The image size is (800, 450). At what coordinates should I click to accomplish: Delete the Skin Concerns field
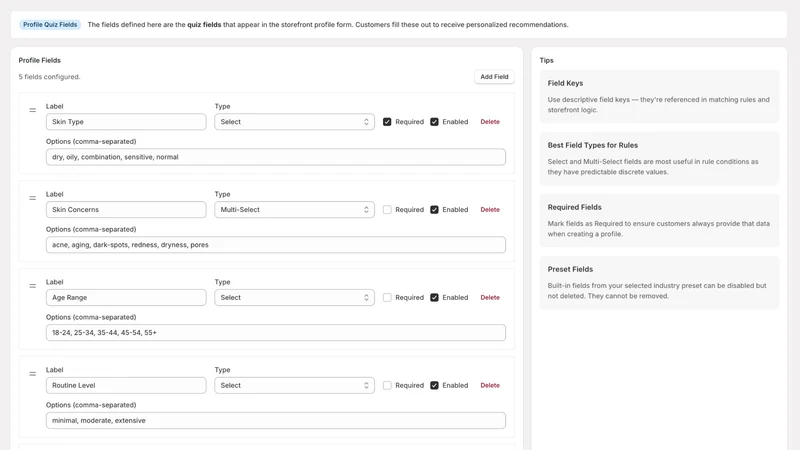490,210
